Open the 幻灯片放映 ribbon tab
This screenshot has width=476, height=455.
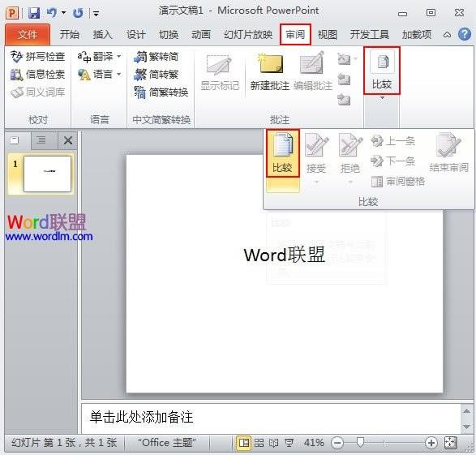coord(248,35)
